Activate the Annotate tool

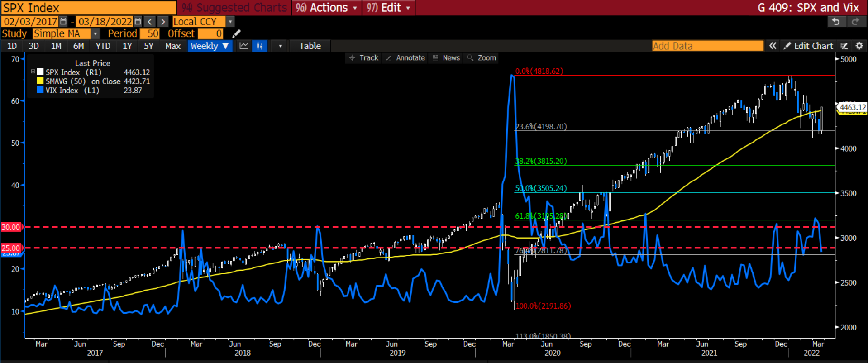(x=405, y=58)
